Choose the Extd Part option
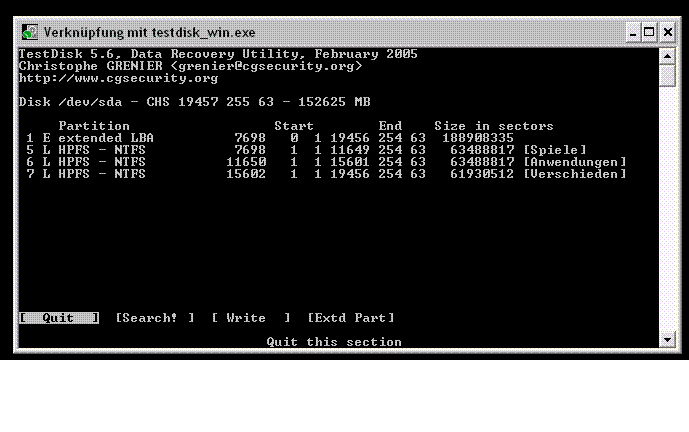The height and width of the screenshot is (432, 689). [x=351, y=318]
